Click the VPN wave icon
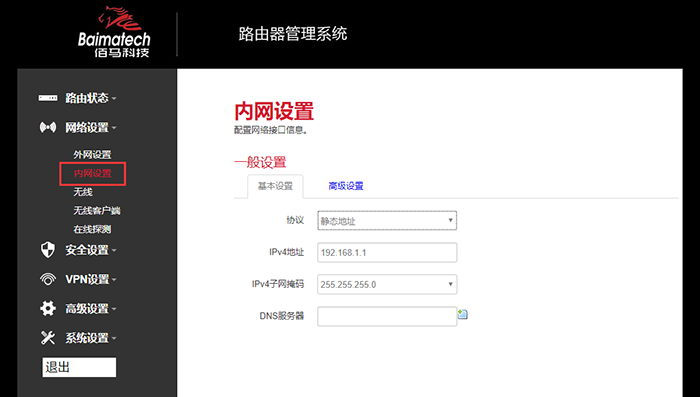This screenshot has width=700, height=397. click(x=48, y=280)
